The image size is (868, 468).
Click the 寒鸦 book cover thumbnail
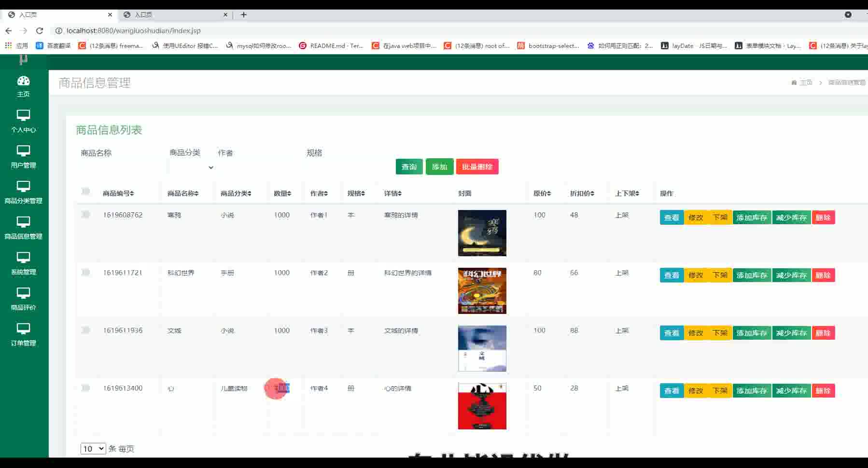coord(482,233)
